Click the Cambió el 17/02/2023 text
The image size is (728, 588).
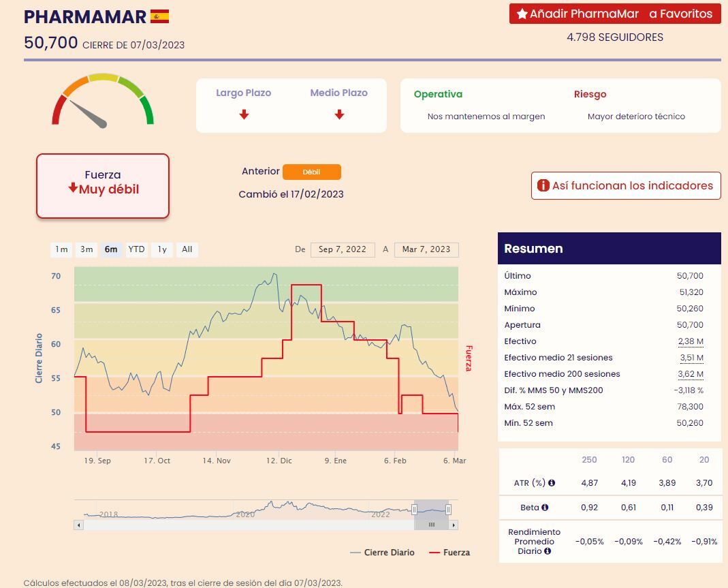tap(291, 194)
